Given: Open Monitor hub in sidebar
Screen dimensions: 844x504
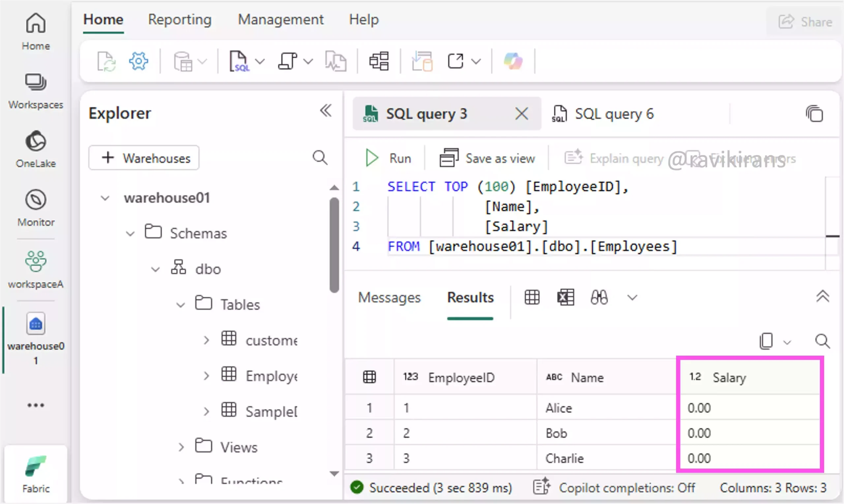Looking at the screenshot, I should point(36,208).
